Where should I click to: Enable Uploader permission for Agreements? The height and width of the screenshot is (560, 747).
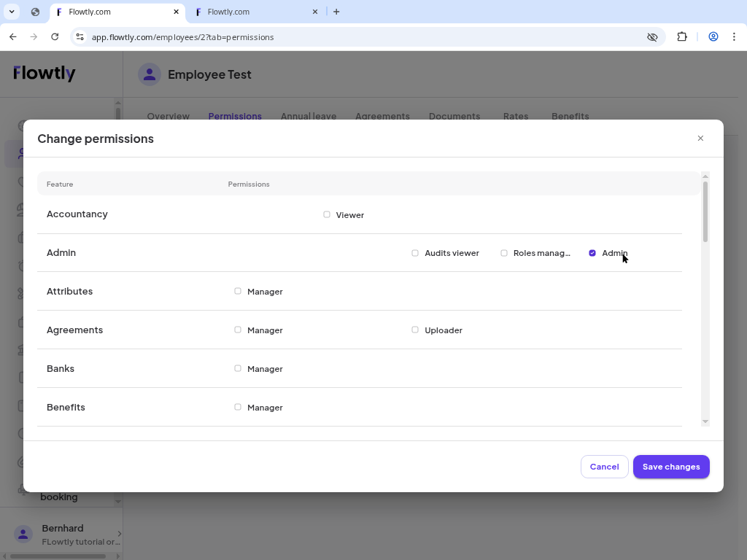coord(415,330)
